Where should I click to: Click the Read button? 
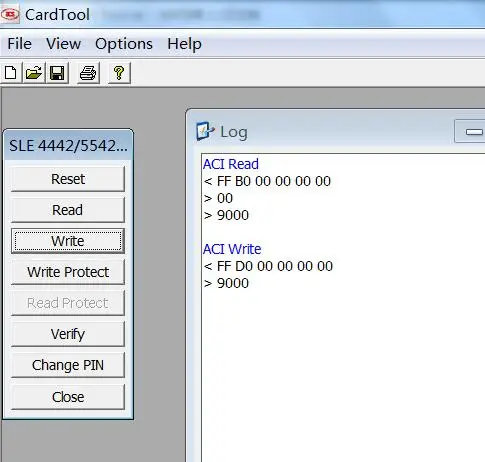[x=68, y=210]
